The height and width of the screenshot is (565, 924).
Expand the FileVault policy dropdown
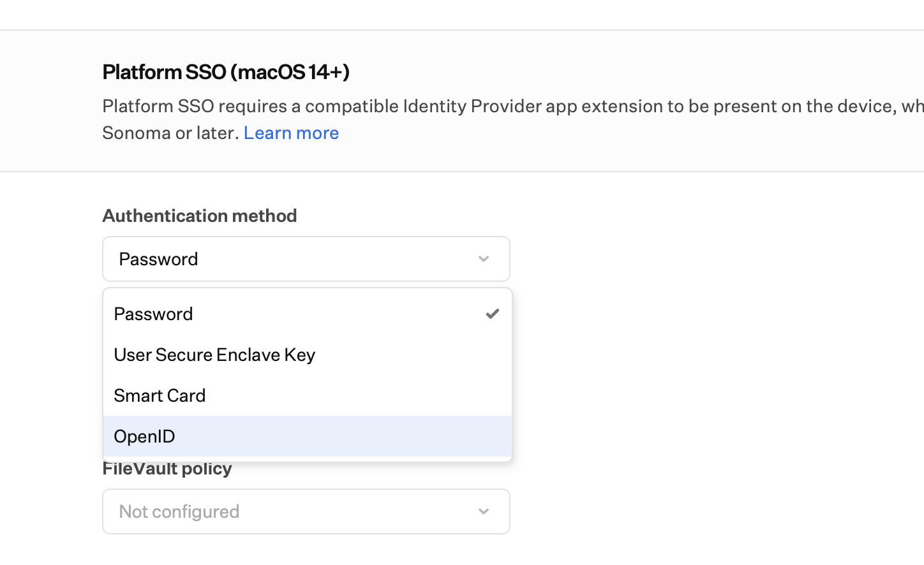tap(306, 511)
